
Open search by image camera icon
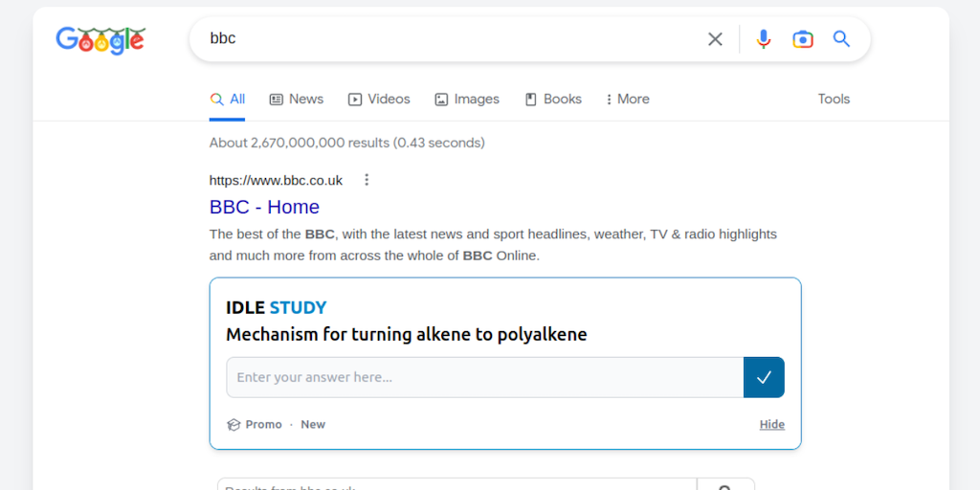click(802, 39)
